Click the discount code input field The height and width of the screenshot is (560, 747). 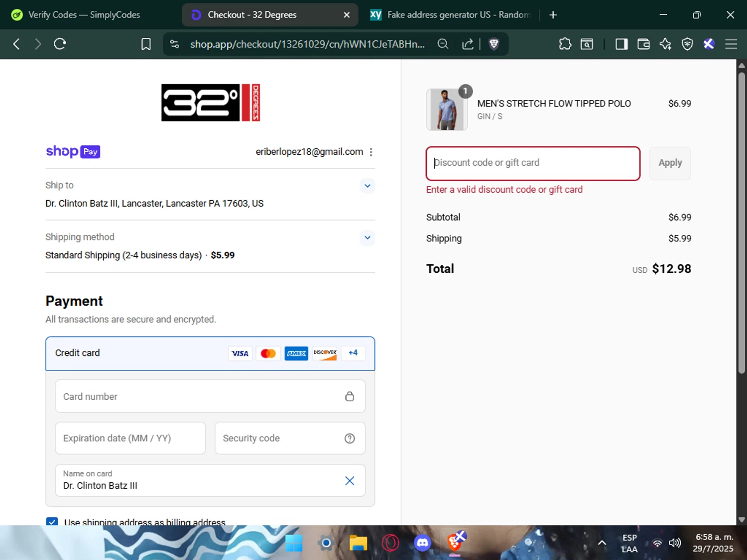point(533,163)
